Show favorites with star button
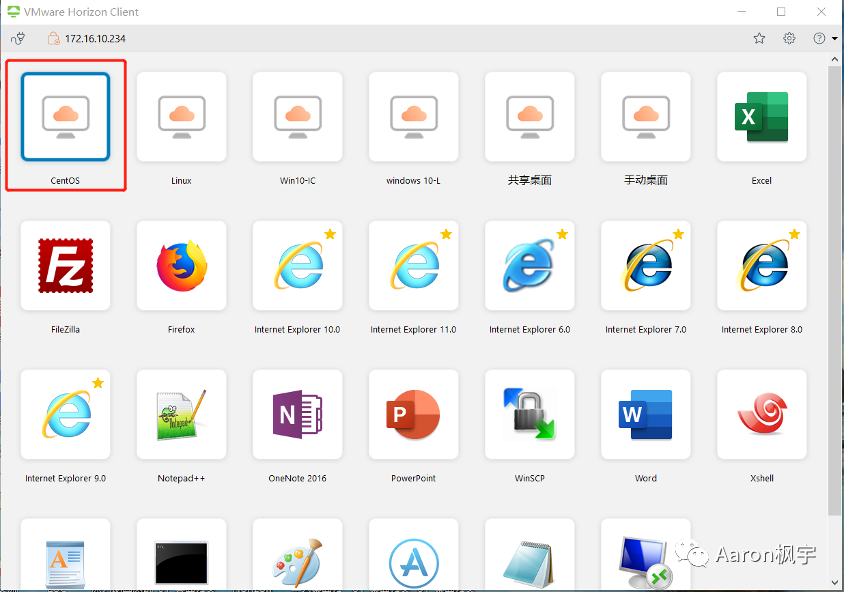Viewport: 844px width, 592px height. pos(759,38)
